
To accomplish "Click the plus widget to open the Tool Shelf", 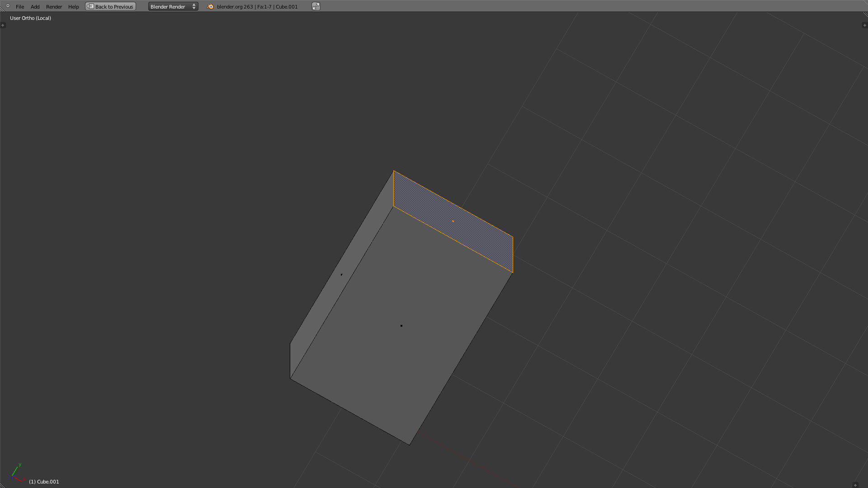I will pos(4,25).
